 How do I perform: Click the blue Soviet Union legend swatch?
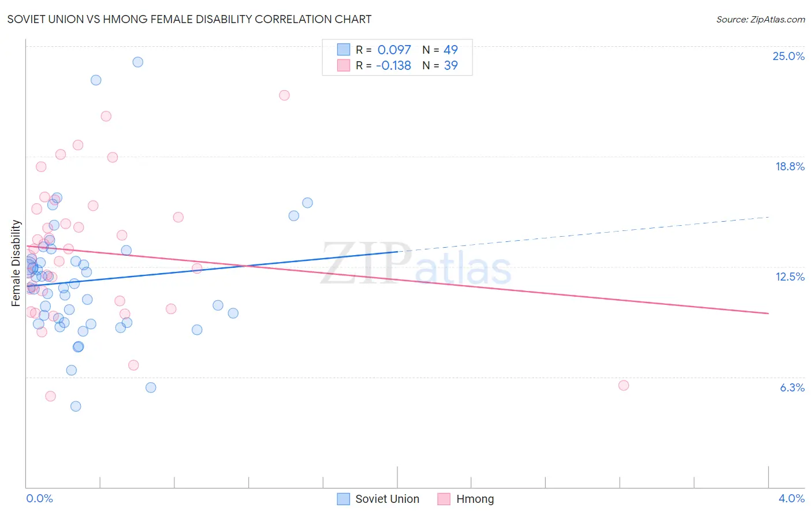(x=344, y=499)
